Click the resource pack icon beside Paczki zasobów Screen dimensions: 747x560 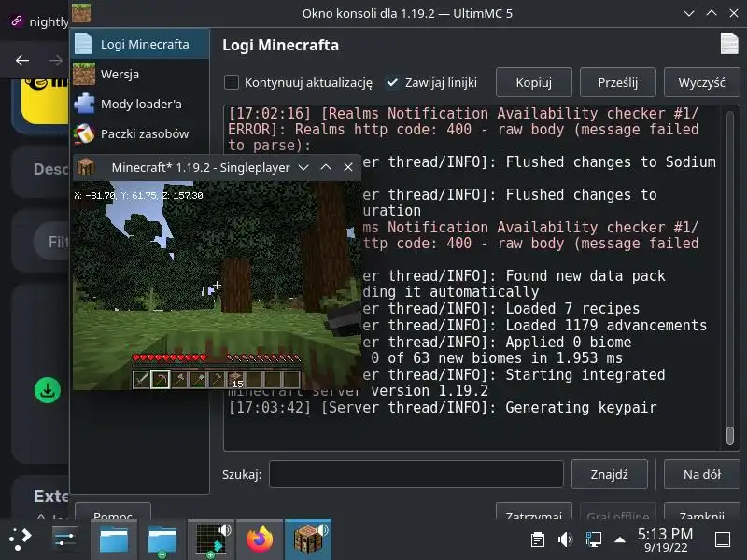click(x=84, y=133)
